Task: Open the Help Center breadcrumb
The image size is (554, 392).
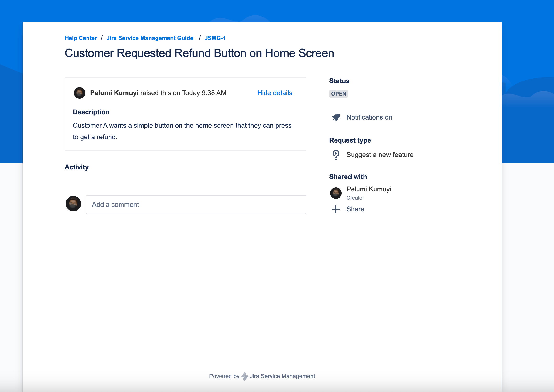Action: pyautogui.click(x=81, y=38)
